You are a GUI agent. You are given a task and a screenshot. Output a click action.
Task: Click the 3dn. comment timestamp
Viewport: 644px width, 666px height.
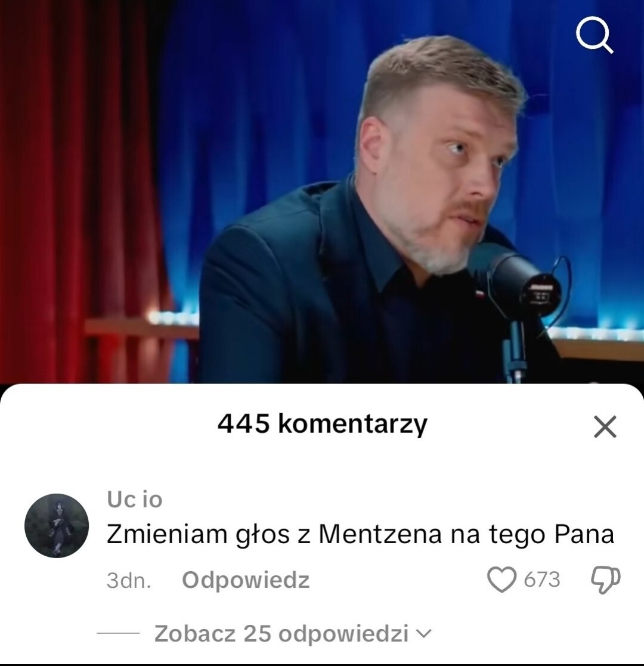click(129, 580)
